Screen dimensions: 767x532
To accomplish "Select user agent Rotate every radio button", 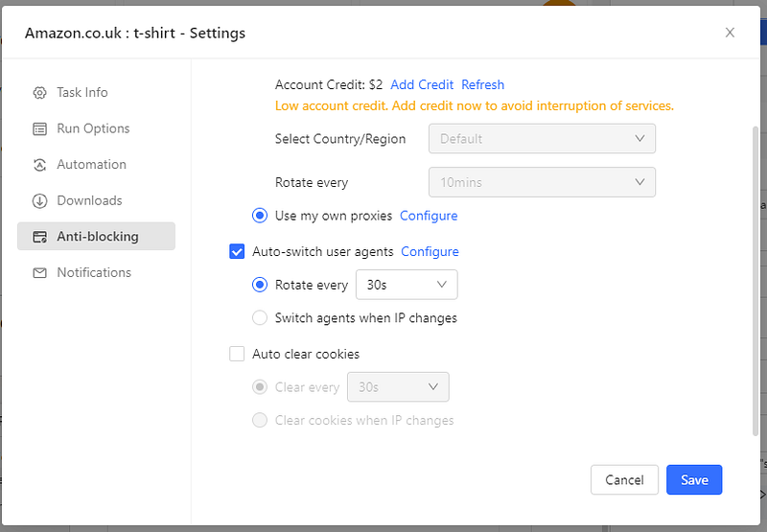I will click(260, 285).
